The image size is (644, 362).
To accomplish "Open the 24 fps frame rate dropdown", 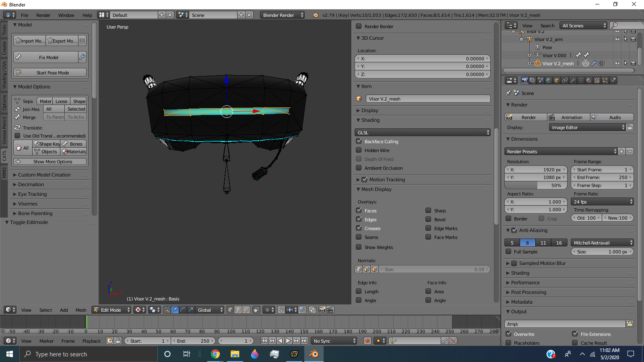I will [603, 202].
